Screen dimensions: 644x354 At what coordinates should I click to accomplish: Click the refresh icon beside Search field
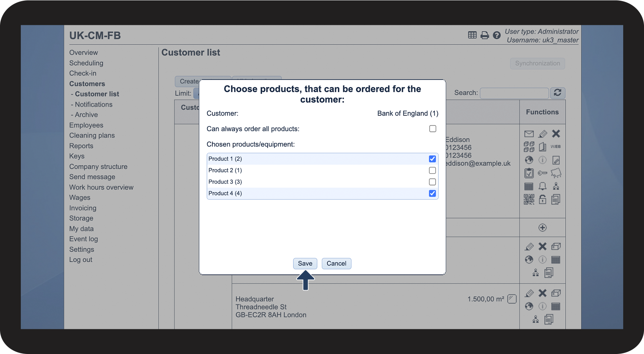[558, 93]
